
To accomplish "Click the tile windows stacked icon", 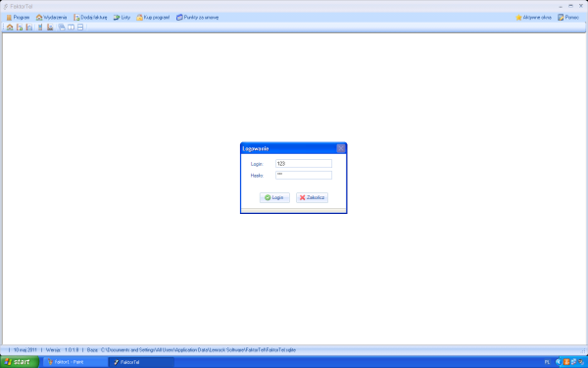I will pos(80,27).
